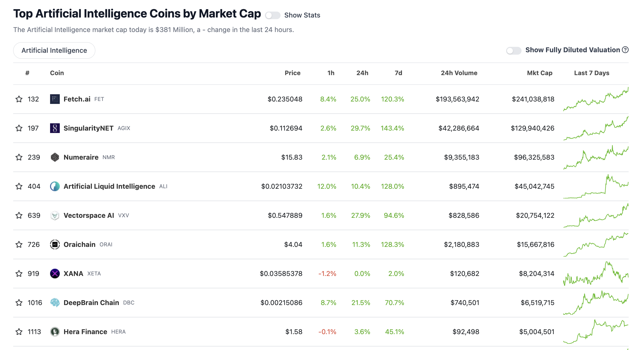Image resolution: width=644 pixels, height=350 pixels.
Task: Click the Oraichain logo icon
Action: coord(55,244)
